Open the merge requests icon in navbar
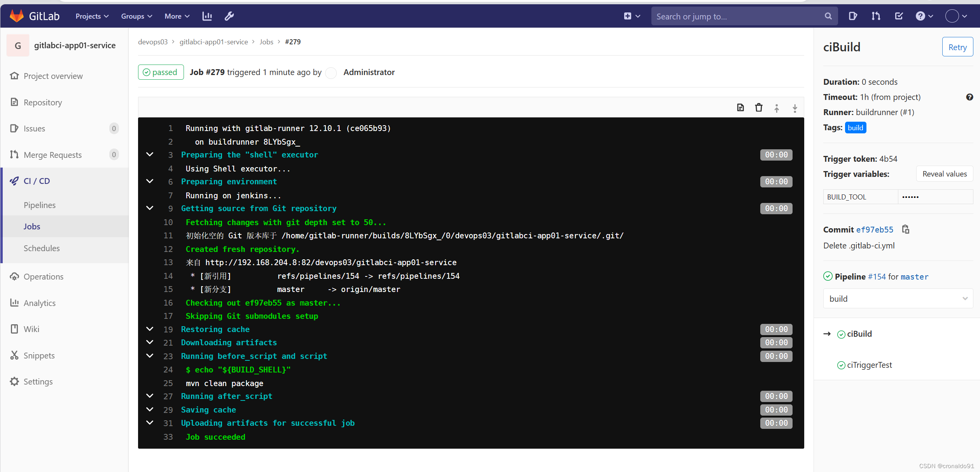980x472 pixels. 876,16
